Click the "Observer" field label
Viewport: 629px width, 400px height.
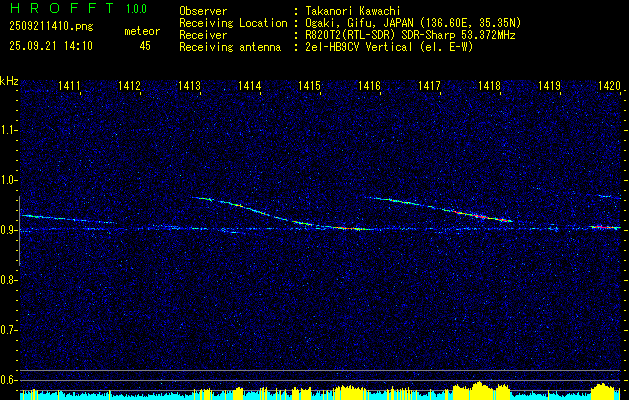(x=203, y=11)
